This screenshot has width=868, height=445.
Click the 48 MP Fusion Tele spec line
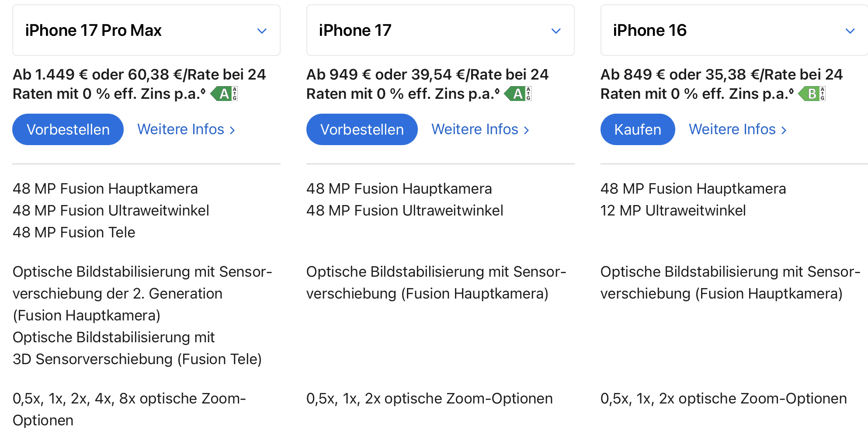74,233
